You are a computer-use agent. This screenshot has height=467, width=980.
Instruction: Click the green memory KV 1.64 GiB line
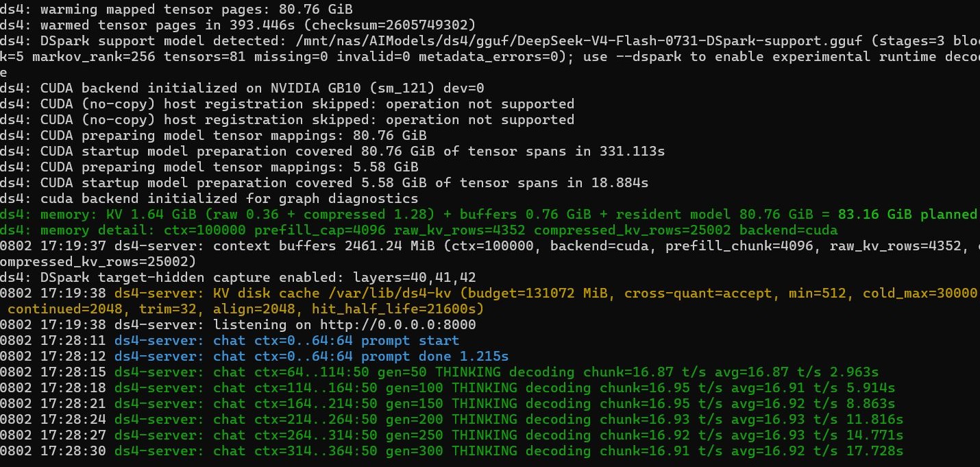pyautogui.click(x=489, y=214)
